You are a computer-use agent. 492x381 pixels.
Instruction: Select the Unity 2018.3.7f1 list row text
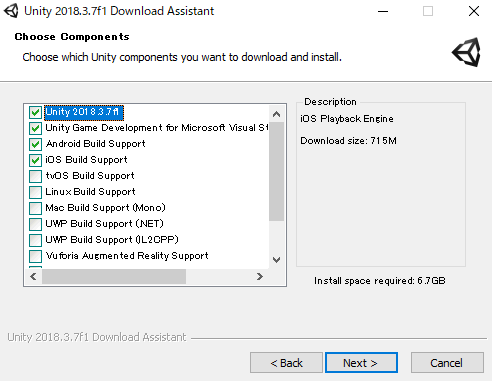(84, 112)
